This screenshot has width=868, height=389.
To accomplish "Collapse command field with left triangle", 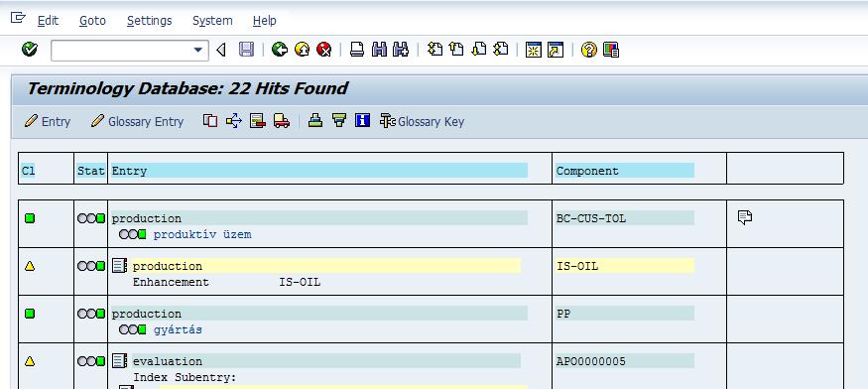I will tap(221, 50).
